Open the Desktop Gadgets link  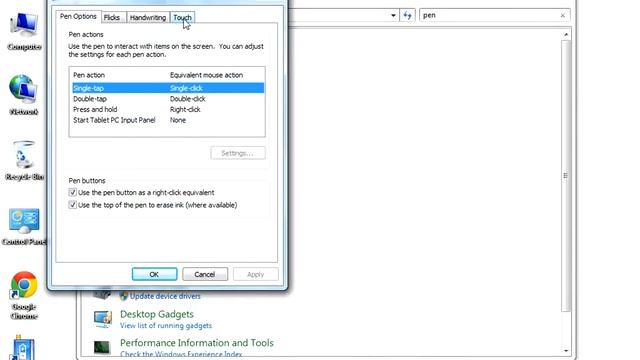pos(157,314)
